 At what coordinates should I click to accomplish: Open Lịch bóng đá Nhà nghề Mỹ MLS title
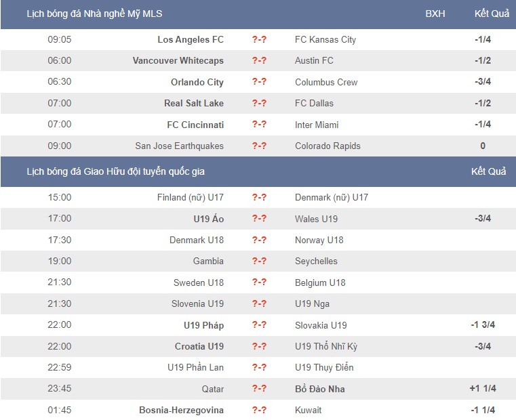(94, 14)
